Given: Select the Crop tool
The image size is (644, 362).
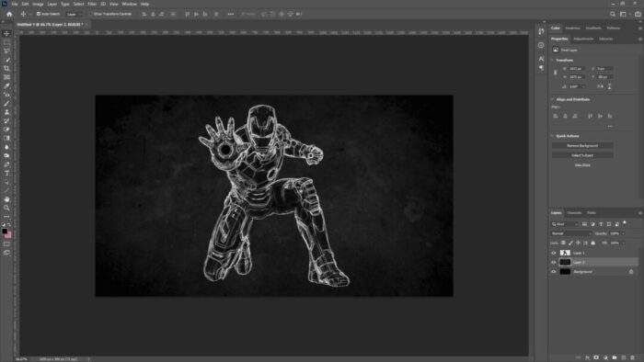Looking at the screenshot, I should [x=6, y=69].
